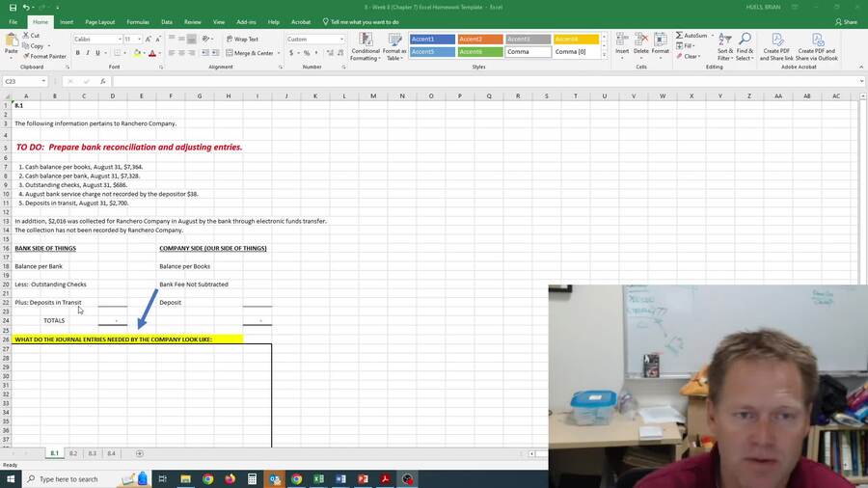Open the Clear eraser dropdown
868x488 pixels.
(688, 57)
